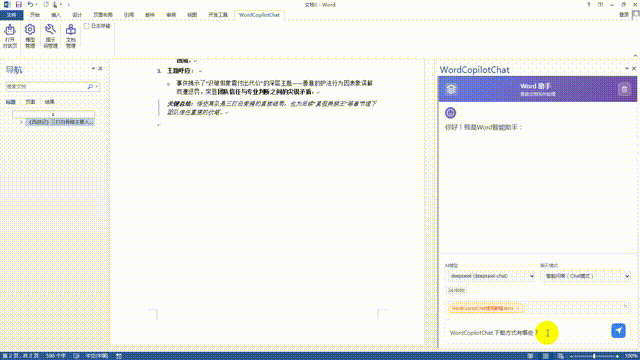Screen dimensions: 640x360
Task: Click the touch mode icon in the quick access toolbar
Action: [55, 4]
